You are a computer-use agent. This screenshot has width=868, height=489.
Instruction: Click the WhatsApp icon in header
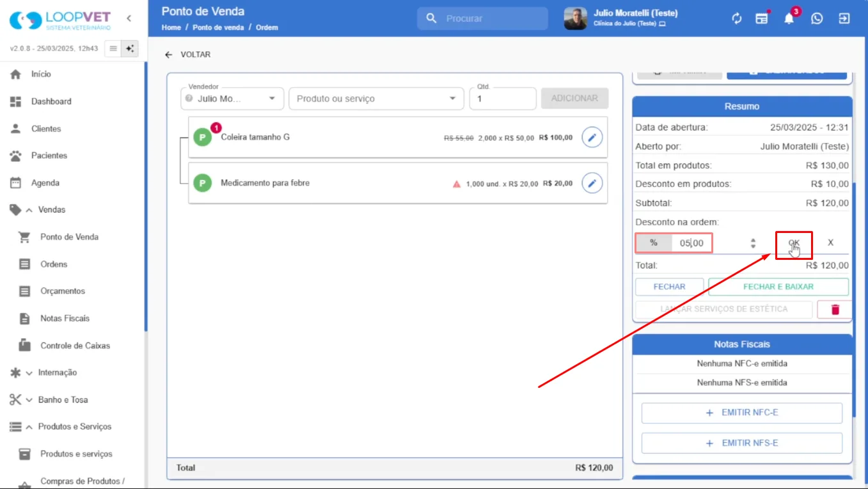[817, 19]
